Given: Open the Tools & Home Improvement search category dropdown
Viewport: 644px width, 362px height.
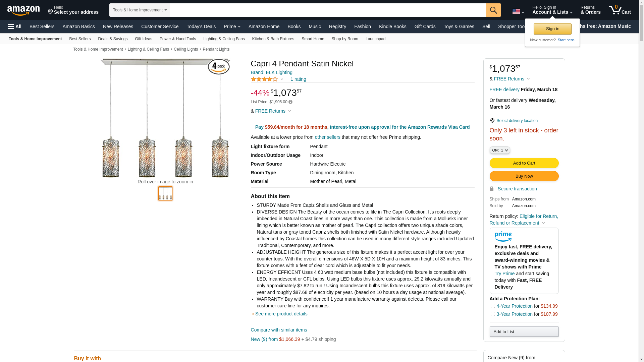Looking at the screenshot, I should 140,10.
